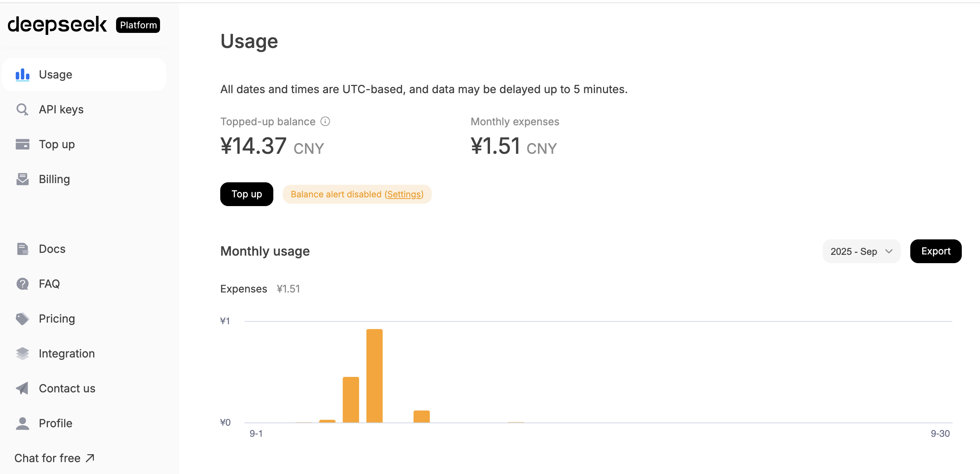Image resolution: width=980 pixels, height=474 pixels.
Task: Click the Pricing tag icon
Action: 23,319
